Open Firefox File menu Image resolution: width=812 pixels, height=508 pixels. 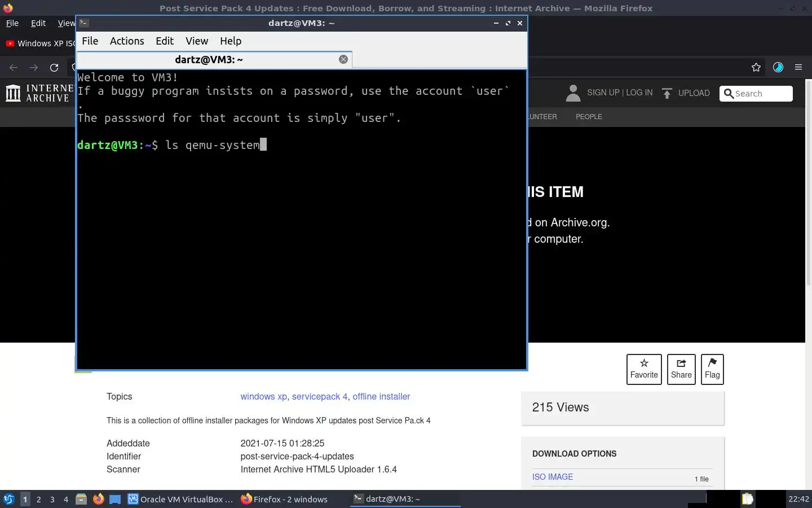12,23
